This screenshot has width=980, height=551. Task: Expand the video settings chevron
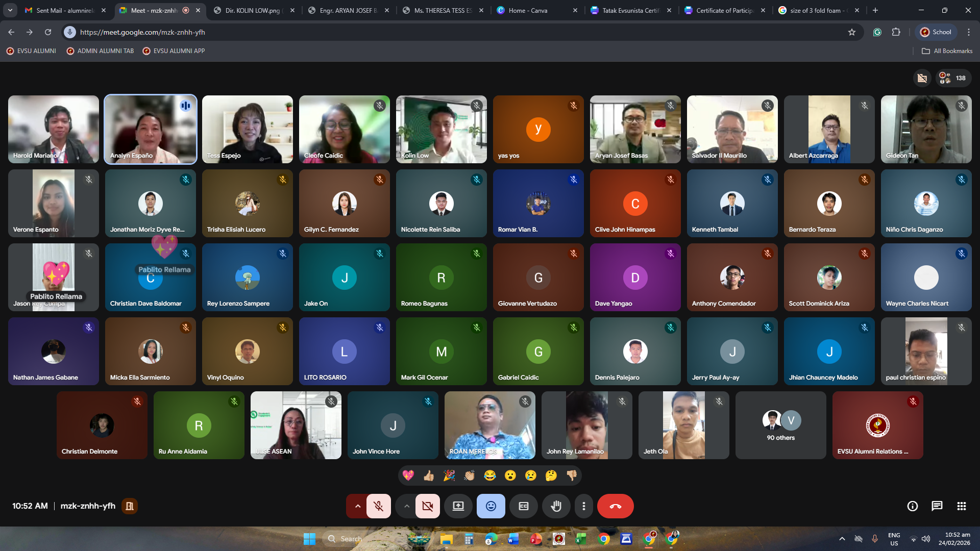click(x=406, y=506)
